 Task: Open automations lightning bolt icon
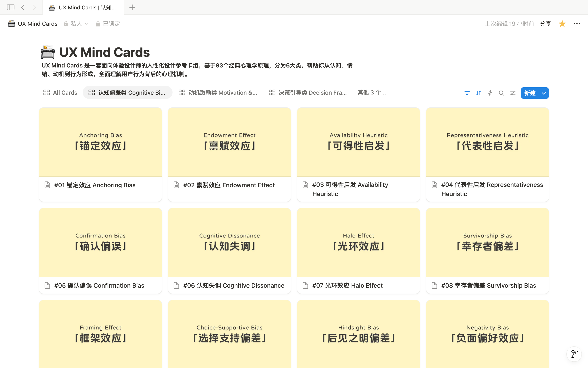tap(490, 93)
